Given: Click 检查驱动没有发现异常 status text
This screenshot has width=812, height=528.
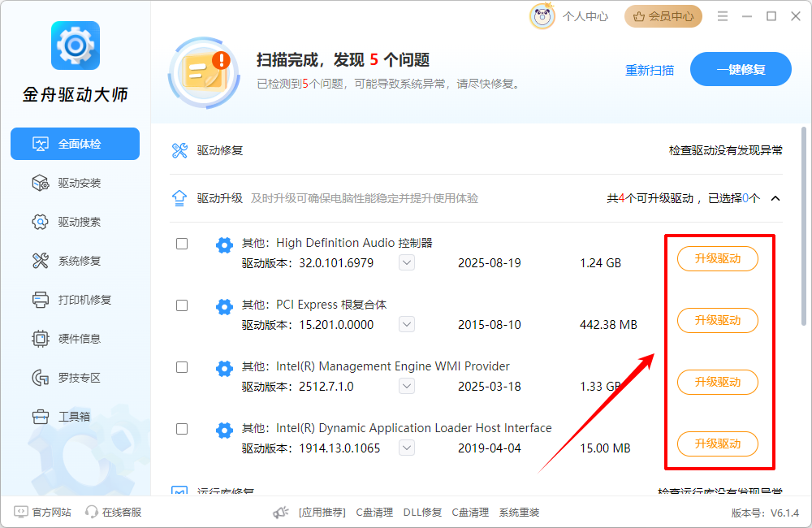Looking at the screenshot, I should point(725,151).
